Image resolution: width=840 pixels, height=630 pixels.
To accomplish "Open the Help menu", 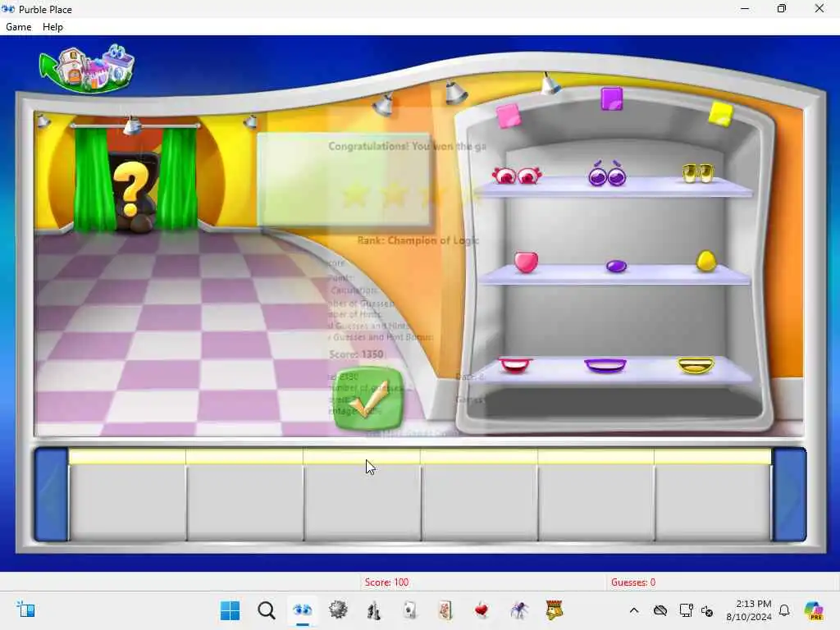I will (x=52, y=27).
